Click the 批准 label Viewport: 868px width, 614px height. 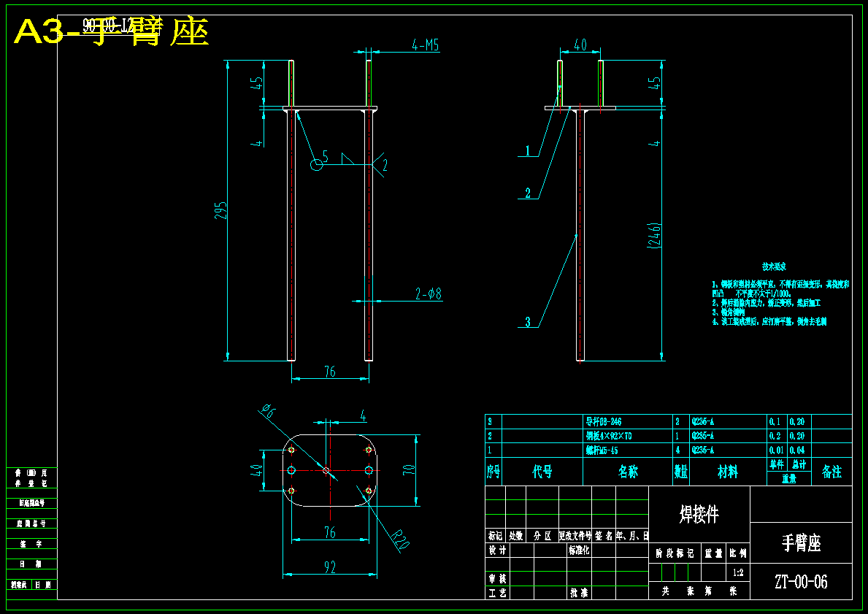[579, 592]
